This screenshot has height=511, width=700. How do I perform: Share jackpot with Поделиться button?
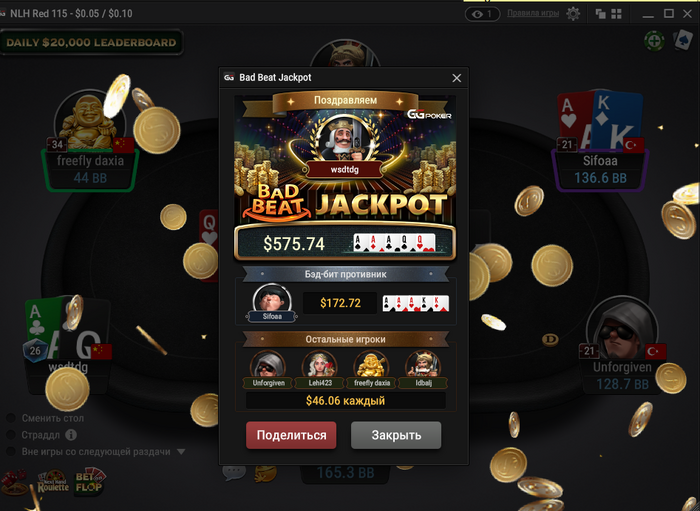291,435
